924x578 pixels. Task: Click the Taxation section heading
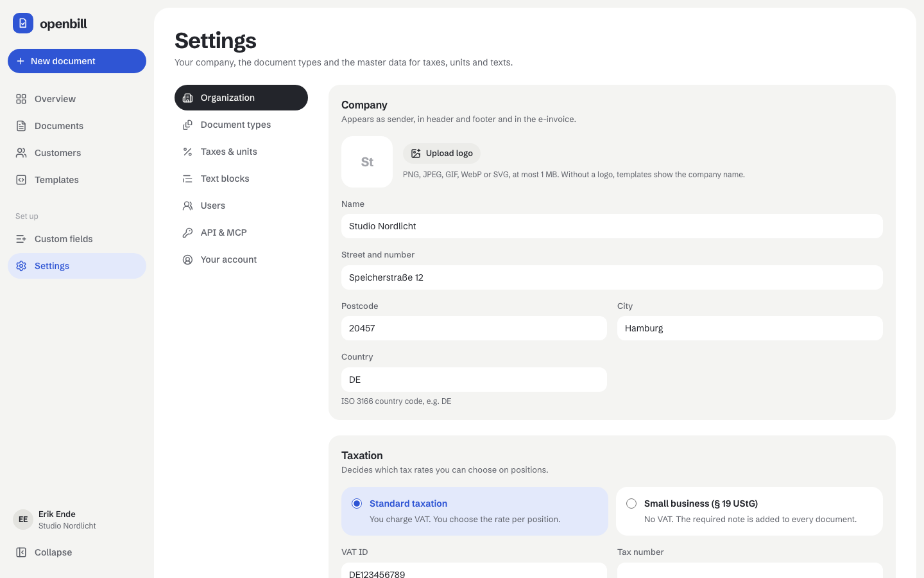(x=362, y=455)
